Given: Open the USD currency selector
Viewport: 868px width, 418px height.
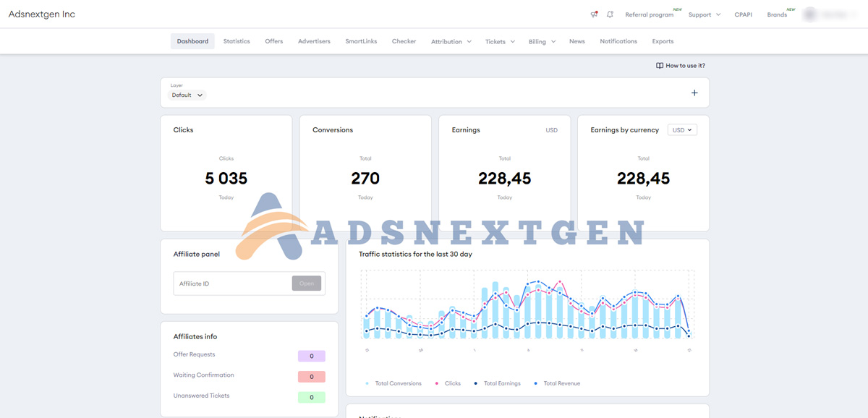Looking at the screenshot, I should click(x=682, y=130).
